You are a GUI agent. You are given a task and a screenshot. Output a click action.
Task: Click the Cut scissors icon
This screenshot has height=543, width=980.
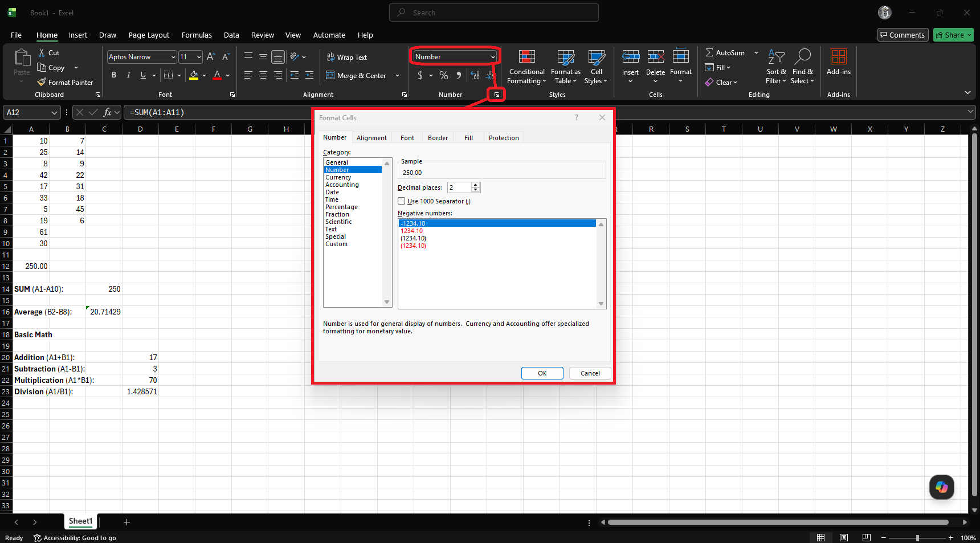pos(42,52)
